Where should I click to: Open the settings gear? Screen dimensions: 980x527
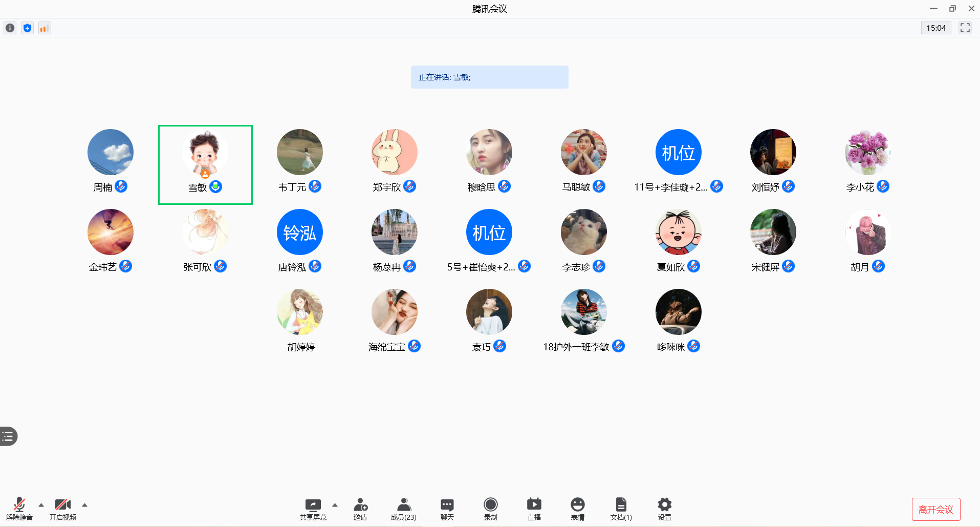point(664,509)
